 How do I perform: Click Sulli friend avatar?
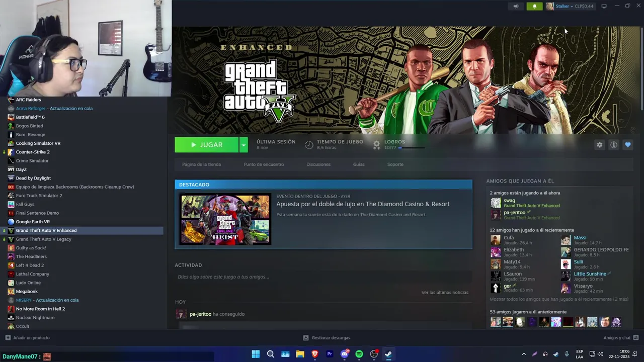click(x=566, y=264)
